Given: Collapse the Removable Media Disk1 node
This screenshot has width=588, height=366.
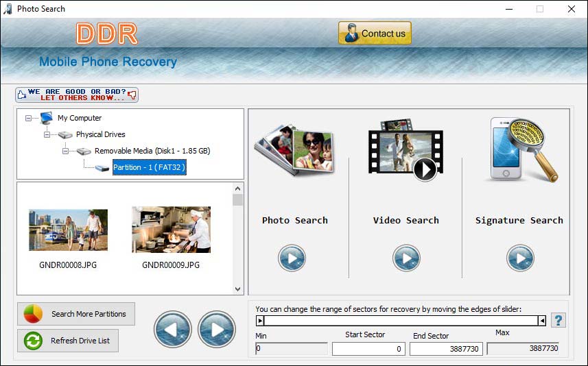Looking at the screenshot, I should click(x=65, y=151).
